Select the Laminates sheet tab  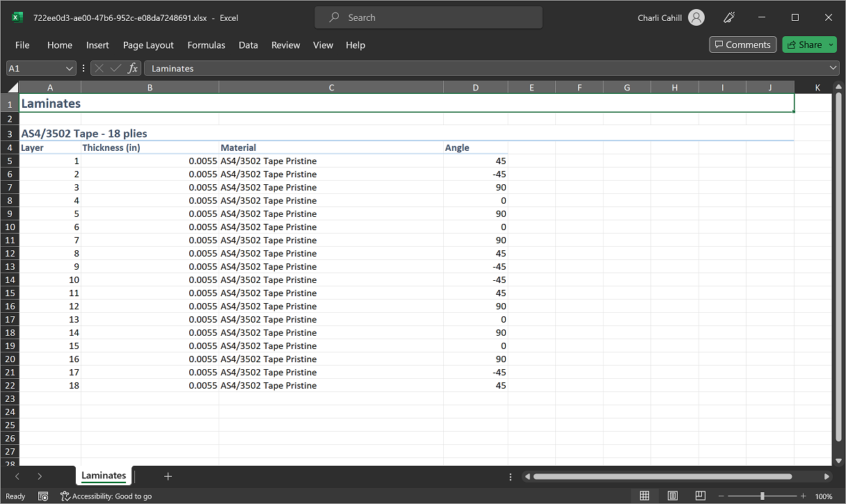[x=104, y=476]
